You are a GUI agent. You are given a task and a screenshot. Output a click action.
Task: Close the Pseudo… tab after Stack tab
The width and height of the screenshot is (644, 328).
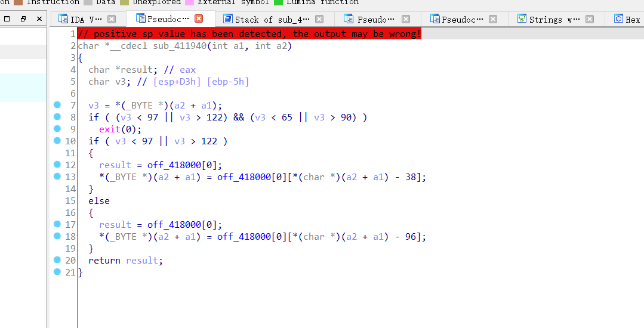(x=406, y=19)
